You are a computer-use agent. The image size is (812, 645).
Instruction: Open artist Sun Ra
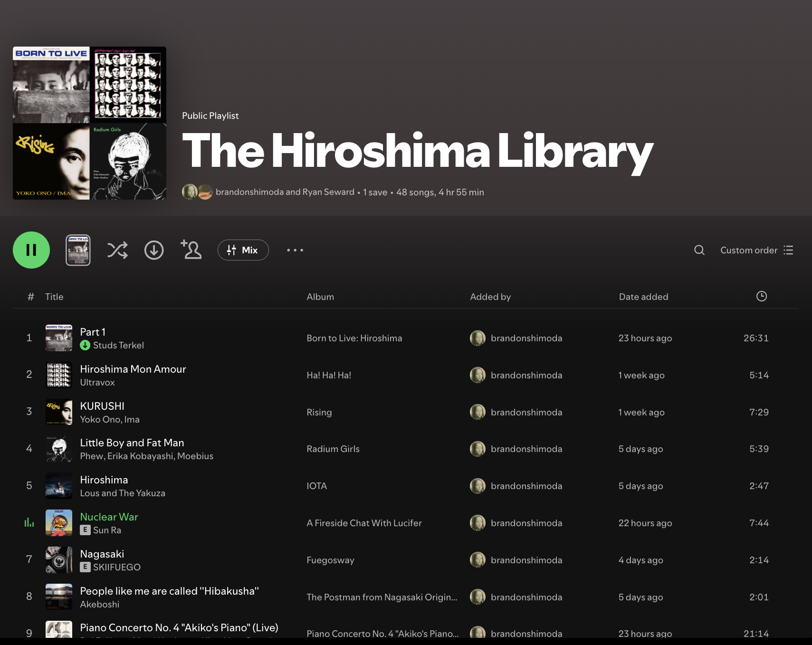point(107,530)
